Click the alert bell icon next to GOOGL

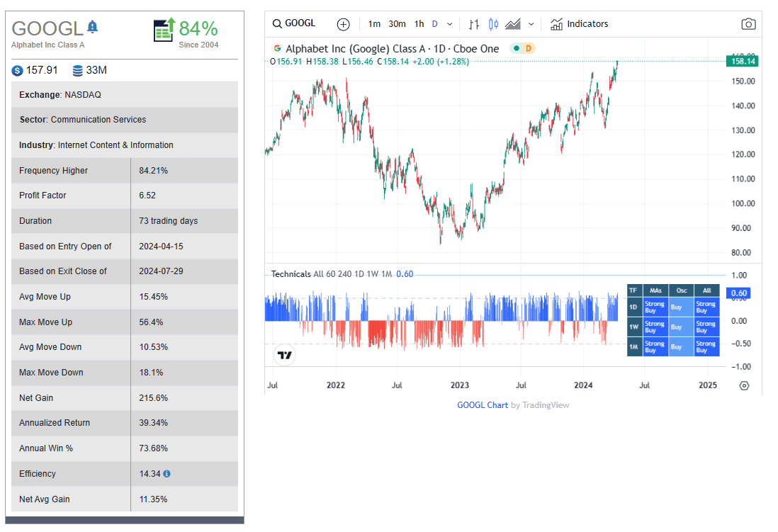pos(92,27)
